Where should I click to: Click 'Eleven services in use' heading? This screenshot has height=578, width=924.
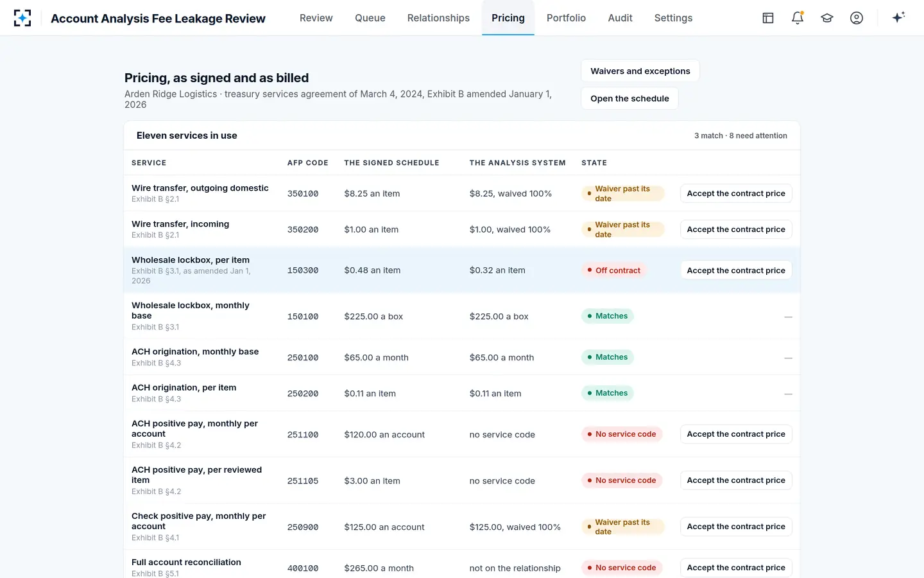187,136
